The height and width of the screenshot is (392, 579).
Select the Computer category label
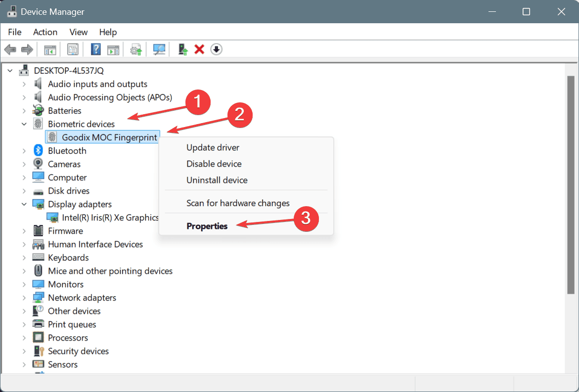coord(67,177)
